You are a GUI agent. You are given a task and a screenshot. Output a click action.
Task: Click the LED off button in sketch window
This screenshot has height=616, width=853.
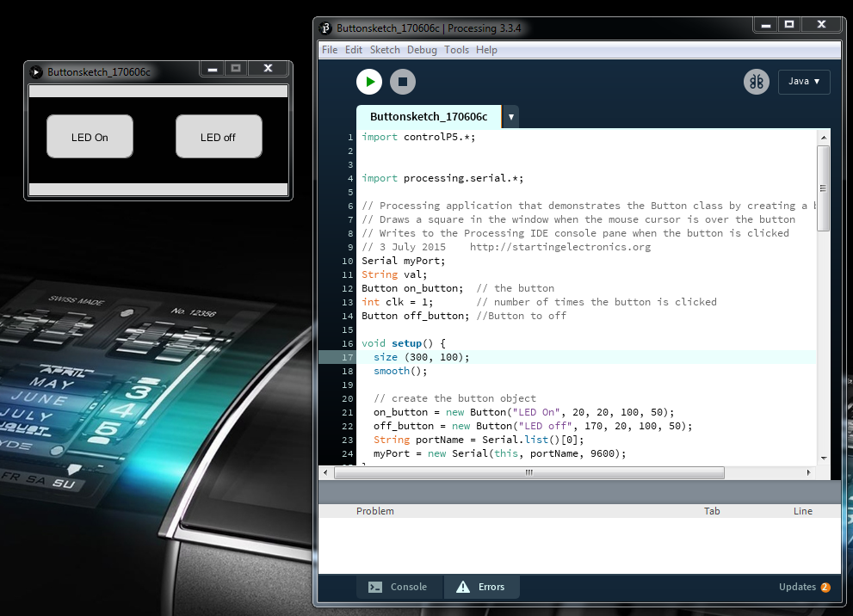(x=219, y=137)
